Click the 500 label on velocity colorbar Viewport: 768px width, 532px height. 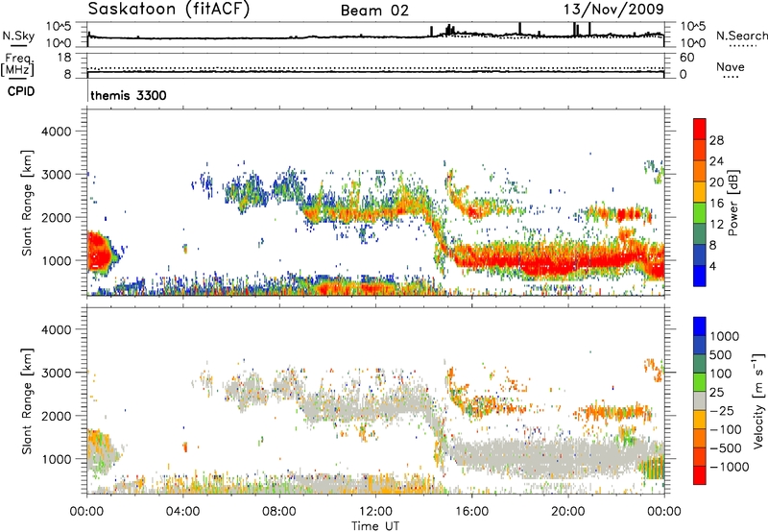(721, 355)
